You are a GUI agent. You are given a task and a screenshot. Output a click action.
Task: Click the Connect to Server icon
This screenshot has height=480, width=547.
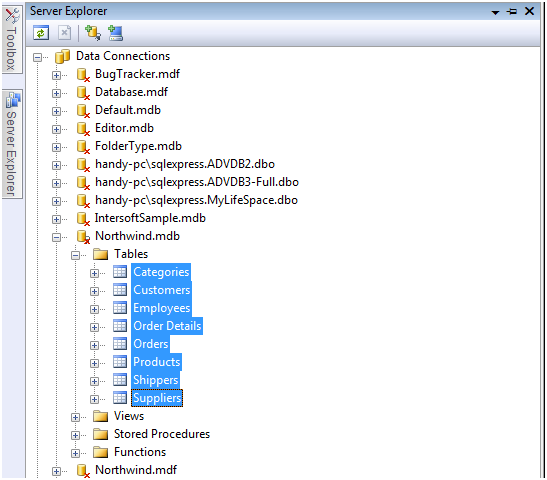point(115,33)
